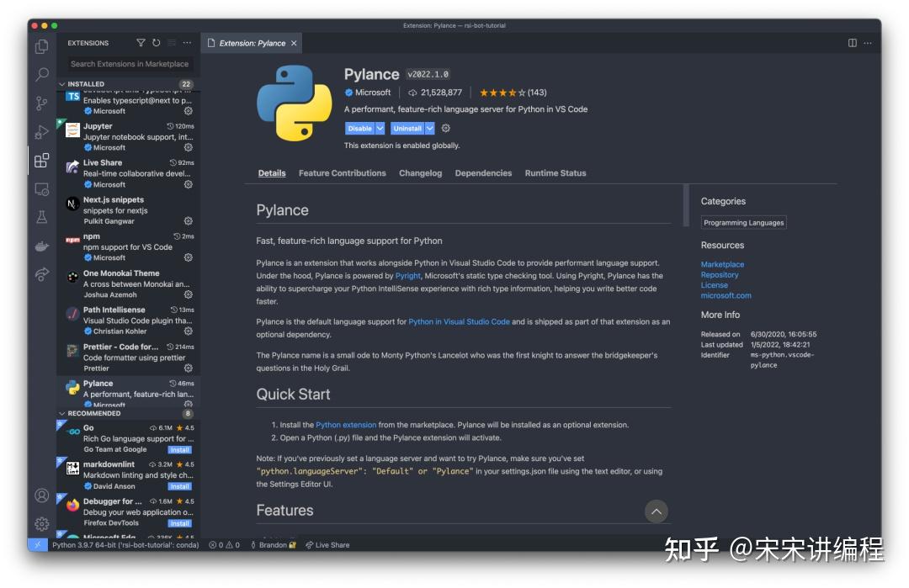Image resolution: width=909 pixels, height=588 pixels.
Task: Open the Changelog tab
Action: point(420,172)
